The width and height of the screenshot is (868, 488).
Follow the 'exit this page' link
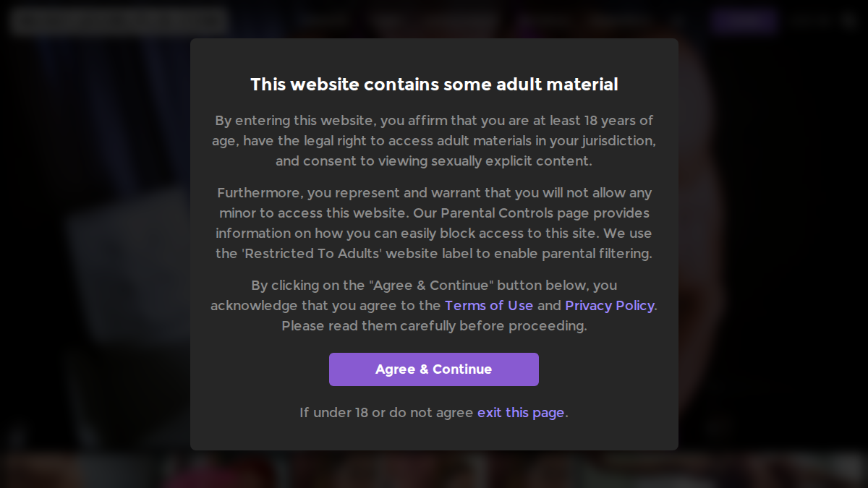tap(521, 413)
